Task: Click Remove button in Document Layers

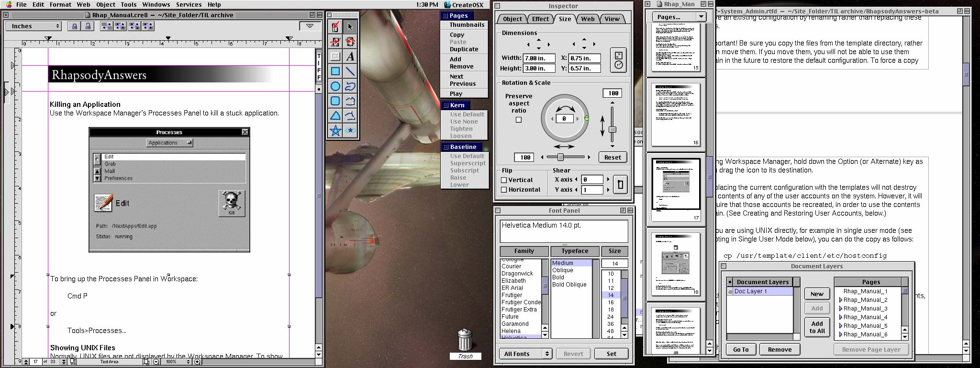Action: pyautogui.click(x=780, y=349)
